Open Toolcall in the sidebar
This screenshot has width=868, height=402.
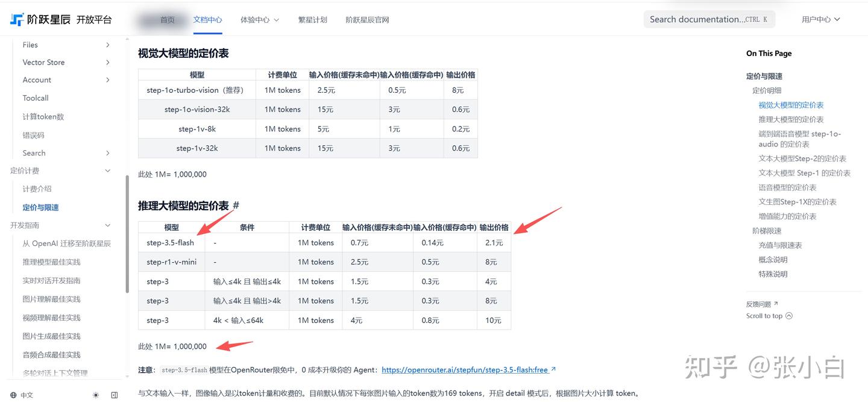pyautogui.click(x=36, y=98)
